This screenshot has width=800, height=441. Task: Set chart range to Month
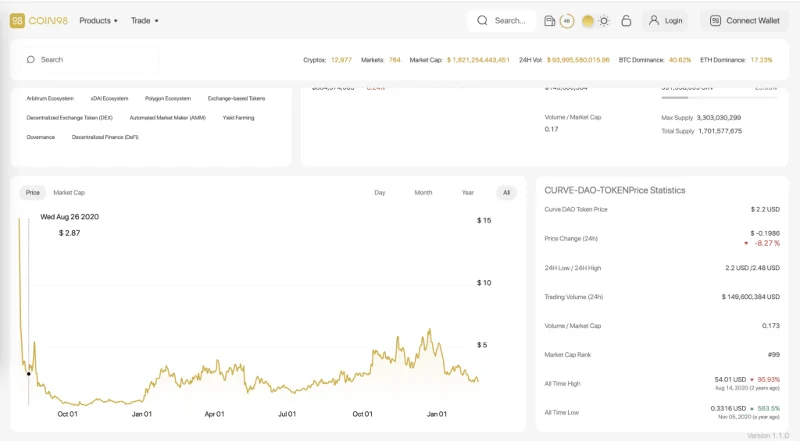tap(423, 192)
